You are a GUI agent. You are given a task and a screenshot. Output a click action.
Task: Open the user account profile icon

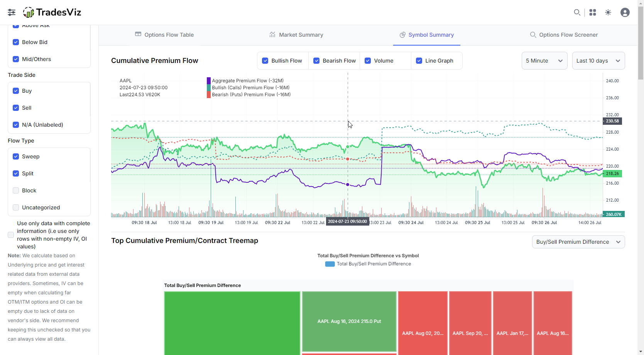pos(625,12)
